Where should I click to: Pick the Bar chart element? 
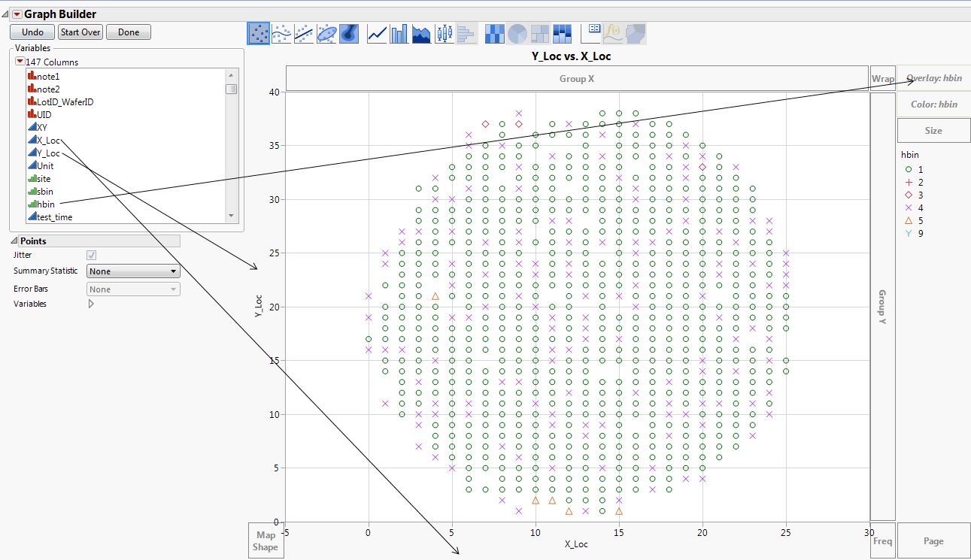(397, 32)
